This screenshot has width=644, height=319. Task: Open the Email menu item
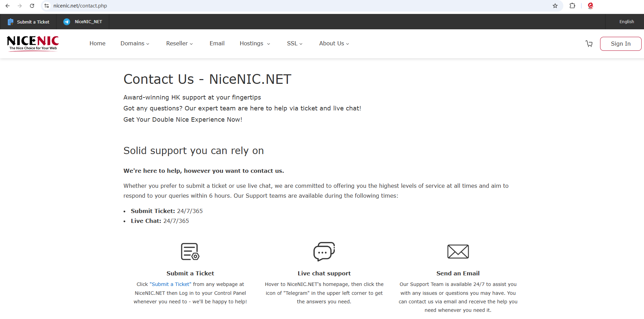[x=217, y=44]
